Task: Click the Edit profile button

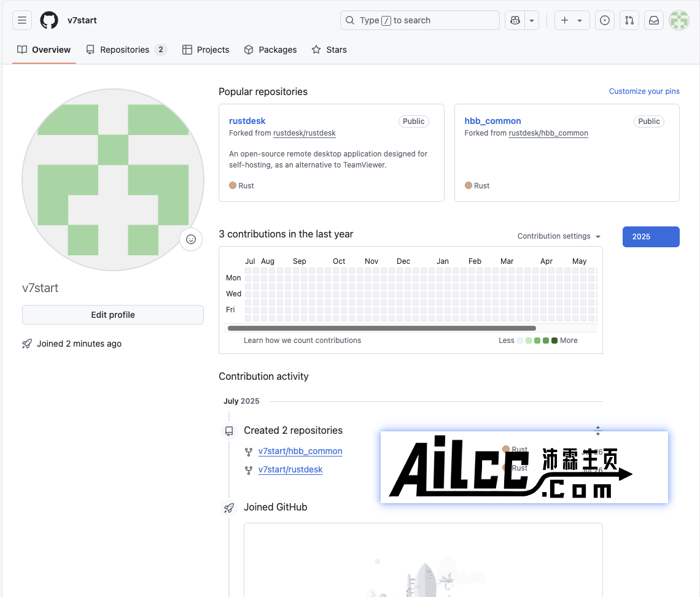Action: 113,315
